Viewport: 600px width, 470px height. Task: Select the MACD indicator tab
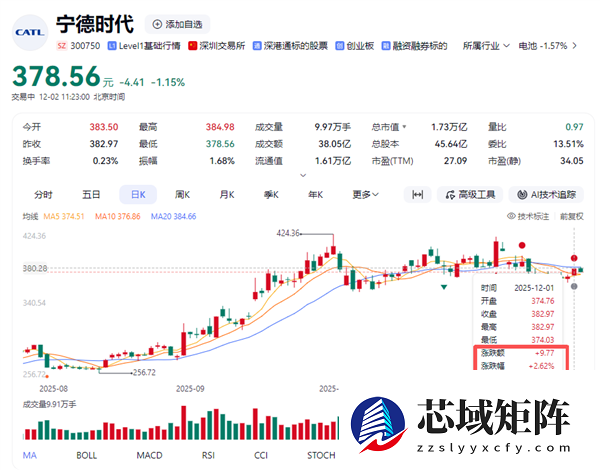[x=149, y=455]
